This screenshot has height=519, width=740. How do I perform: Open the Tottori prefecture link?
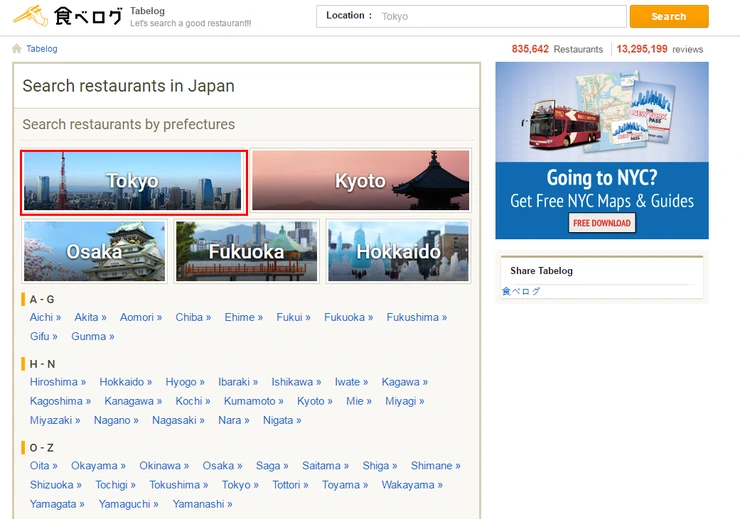pyautogui.click(x=290, y=485)
